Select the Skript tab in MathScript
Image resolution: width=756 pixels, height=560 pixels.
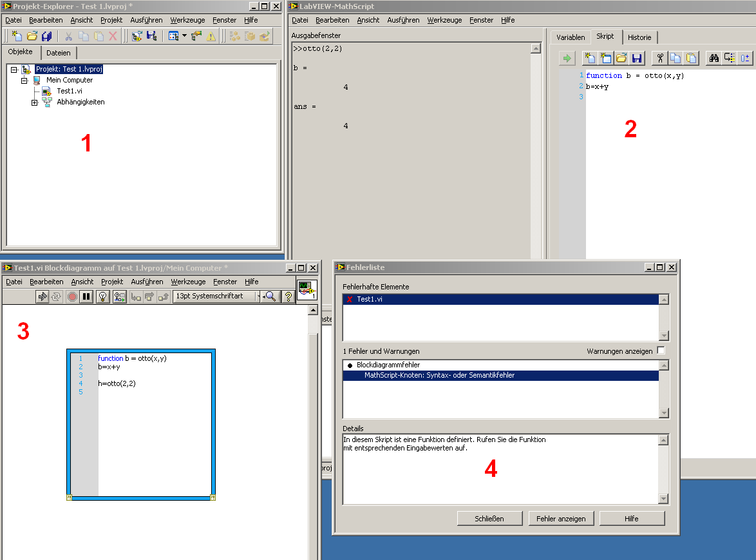point(605,37)
